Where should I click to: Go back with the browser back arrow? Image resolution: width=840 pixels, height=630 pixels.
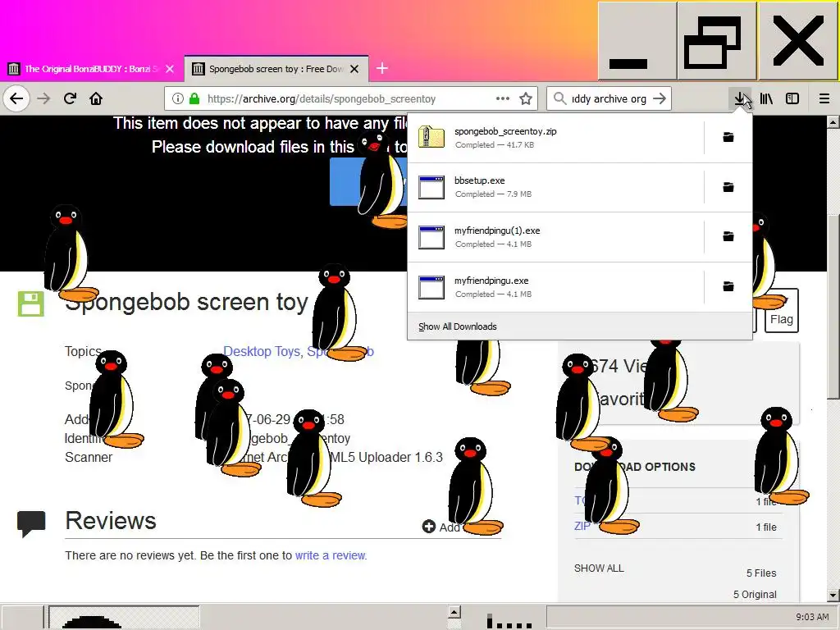[x=16, y=98]
